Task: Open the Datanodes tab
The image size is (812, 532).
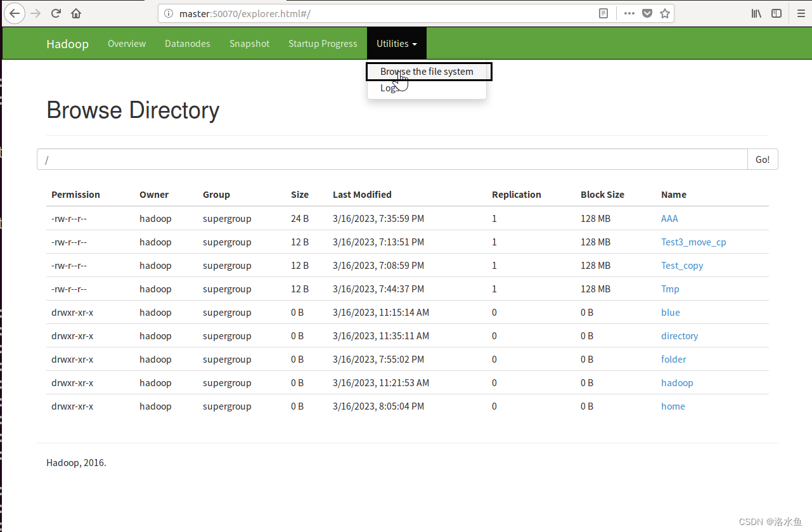Action: point(188,44)
